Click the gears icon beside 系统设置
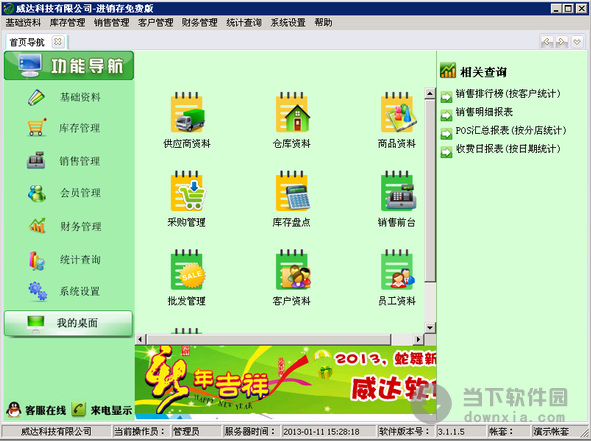Screen dimensions: 591x441 point(37,291)
